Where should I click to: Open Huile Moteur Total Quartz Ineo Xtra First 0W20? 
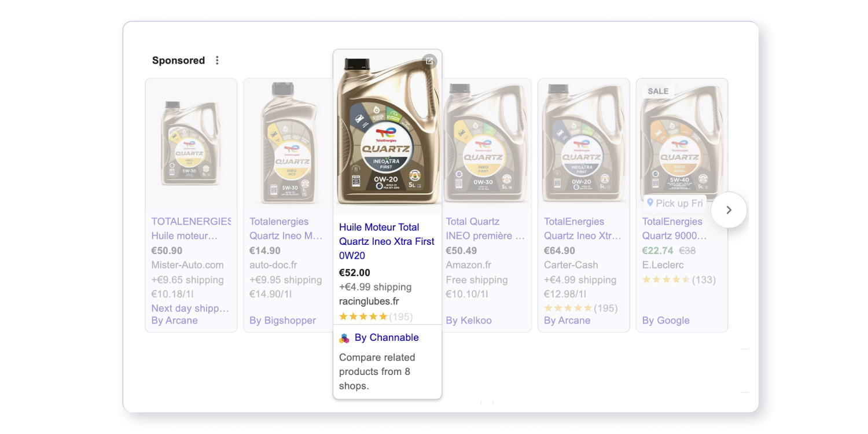pos(387,241)
